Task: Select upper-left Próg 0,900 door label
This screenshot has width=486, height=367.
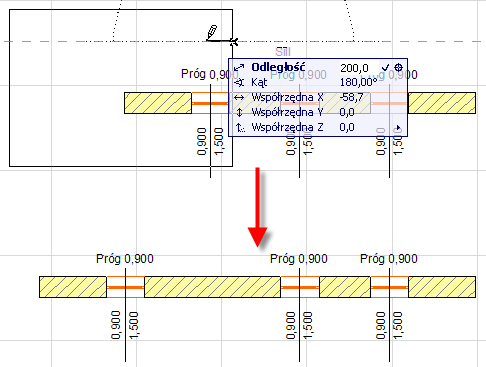Action: [x=209, y=74]
